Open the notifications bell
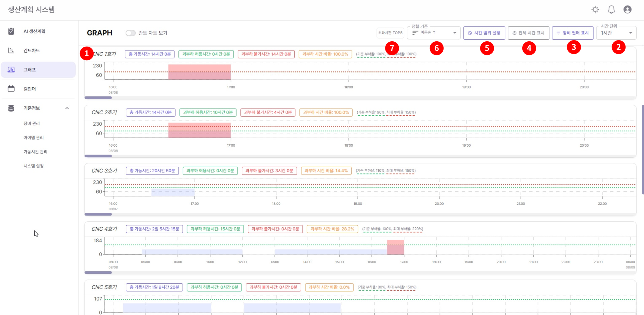Viewport: 644px width, 315px height. [611, 10]
